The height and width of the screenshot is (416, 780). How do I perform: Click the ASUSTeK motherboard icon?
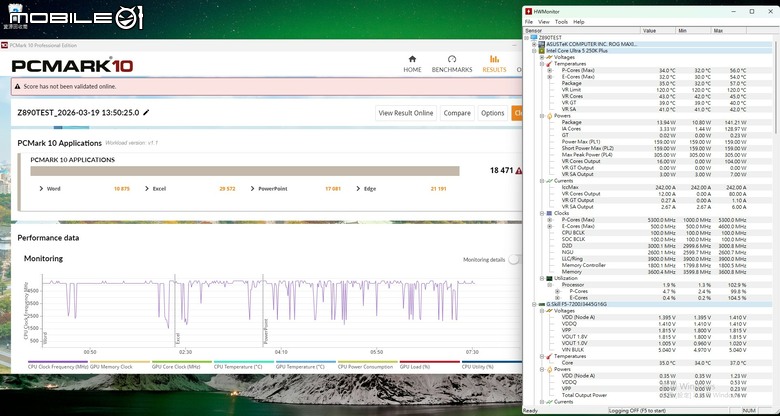point(542,44)
